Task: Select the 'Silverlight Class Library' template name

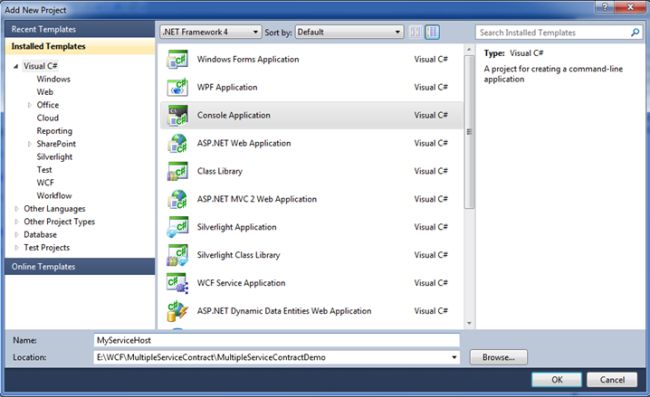Action: tap(238, 255)
